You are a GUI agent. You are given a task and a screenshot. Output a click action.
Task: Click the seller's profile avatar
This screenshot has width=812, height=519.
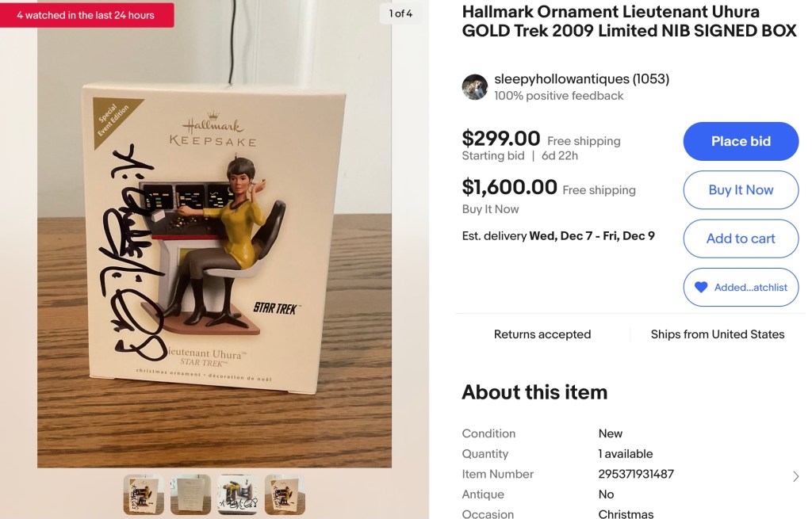pyautogui.click(x=475, y=87)
